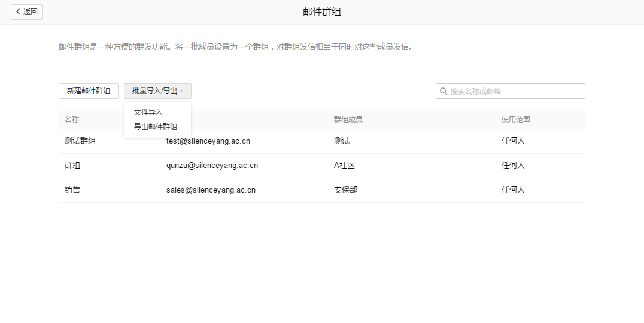Click 任何人 scope in the 销售 row
This screenshot has width=644, height=323.
coord(513,190)
